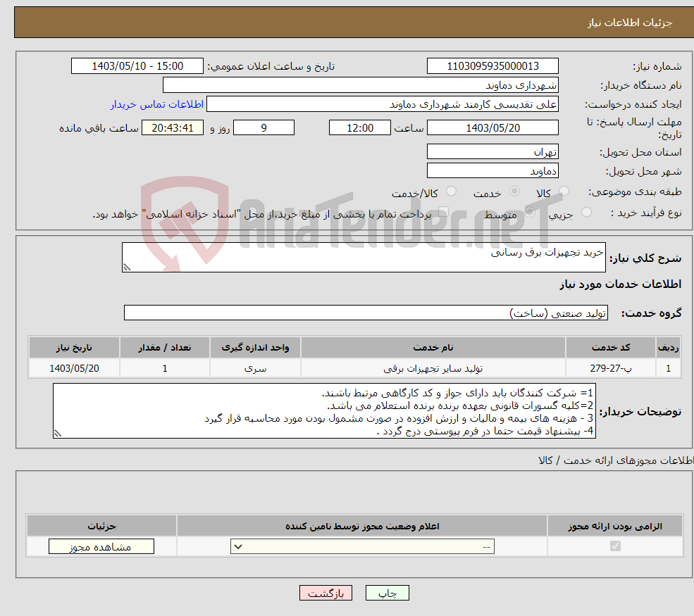
Task: Click service name cell تولید سایر تجهیزات برقی
Action: (433, 368)
